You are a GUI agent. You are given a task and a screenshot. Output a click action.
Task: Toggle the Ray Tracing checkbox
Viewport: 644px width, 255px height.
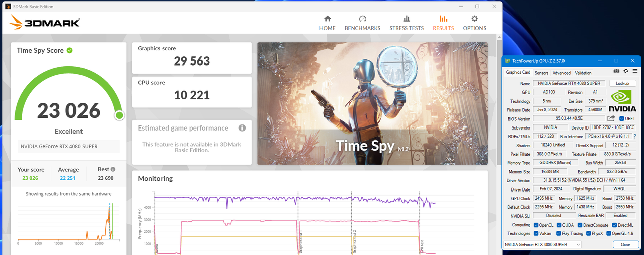558,233
